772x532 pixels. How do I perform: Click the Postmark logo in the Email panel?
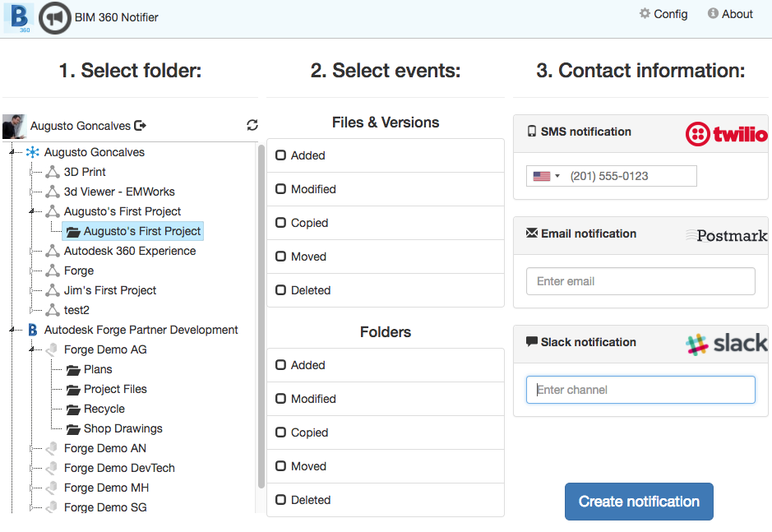click(x=726, y=236)
